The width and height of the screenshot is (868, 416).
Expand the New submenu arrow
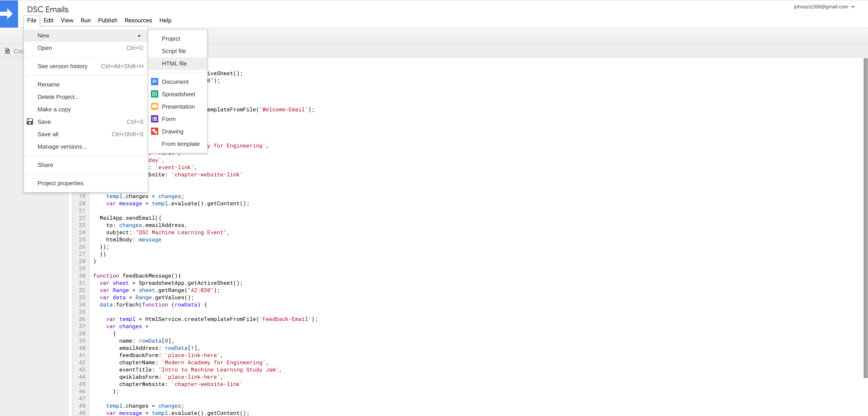coord(139,36)
